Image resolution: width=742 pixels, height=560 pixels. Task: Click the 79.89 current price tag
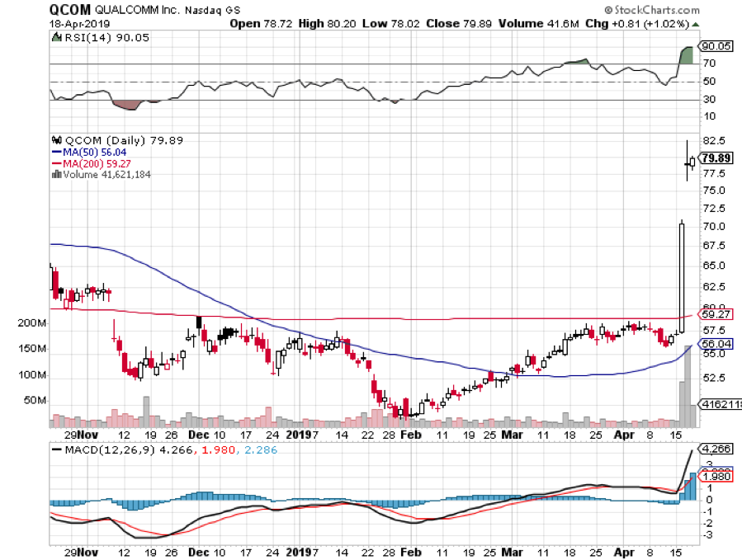(x=715, y=158)
